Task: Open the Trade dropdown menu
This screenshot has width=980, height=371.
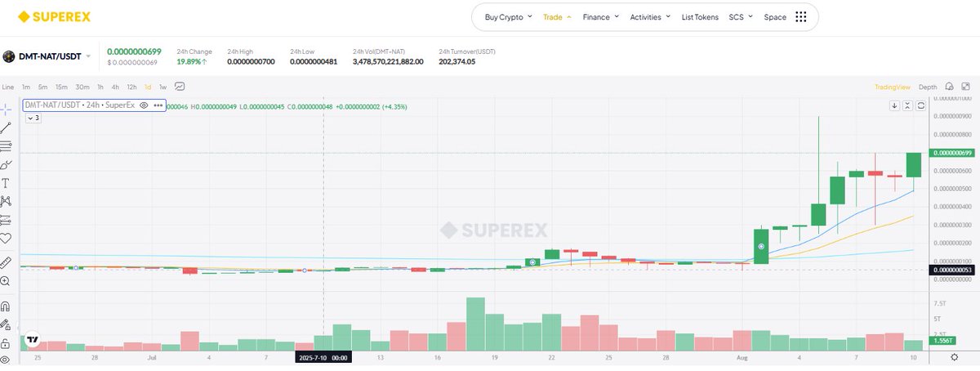Action: [557, 16]
